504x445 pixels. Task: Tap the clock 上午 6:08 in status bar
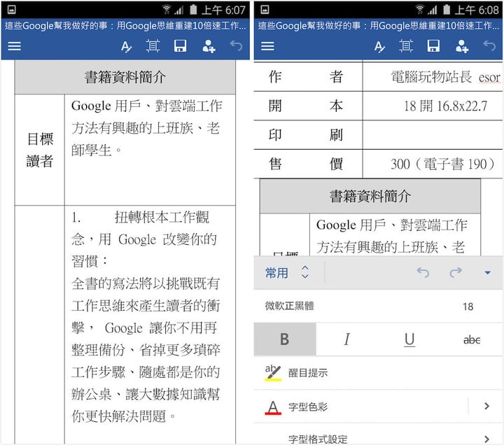point(477,10)
